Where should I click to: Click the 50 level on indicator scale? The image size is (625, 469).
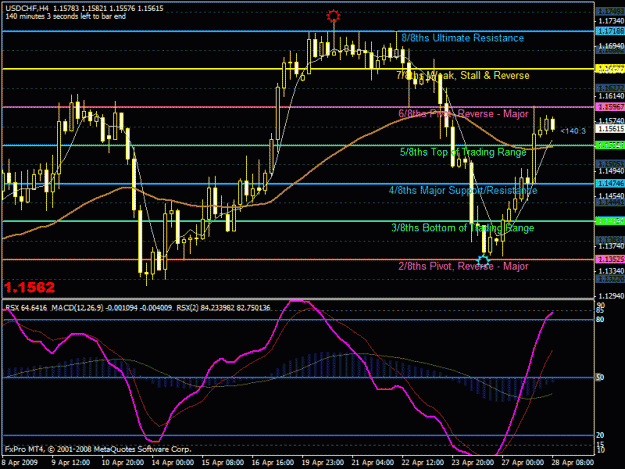[x=600, y=377]
